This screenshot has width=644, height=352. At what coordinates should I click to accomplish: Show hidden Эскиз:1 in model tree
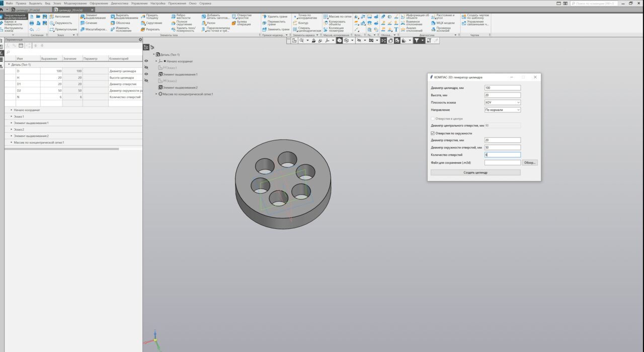(146, 67)
